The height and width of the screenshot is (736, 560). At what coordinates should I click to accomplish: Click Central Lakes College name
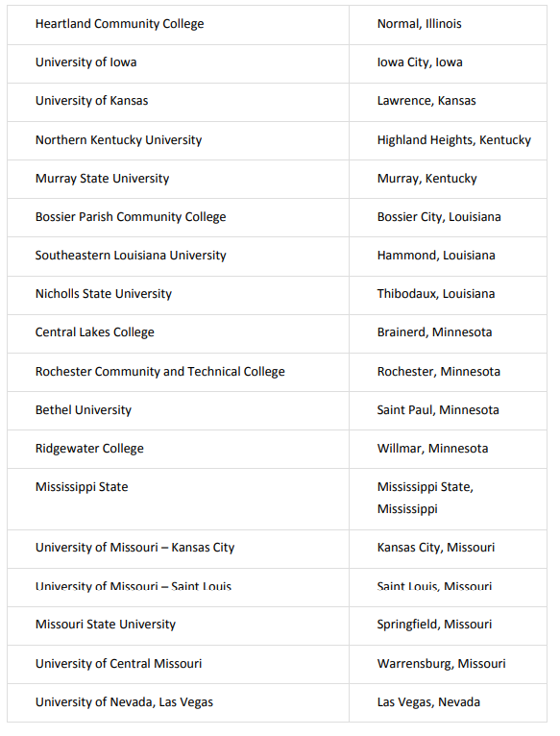pos(95,332)
